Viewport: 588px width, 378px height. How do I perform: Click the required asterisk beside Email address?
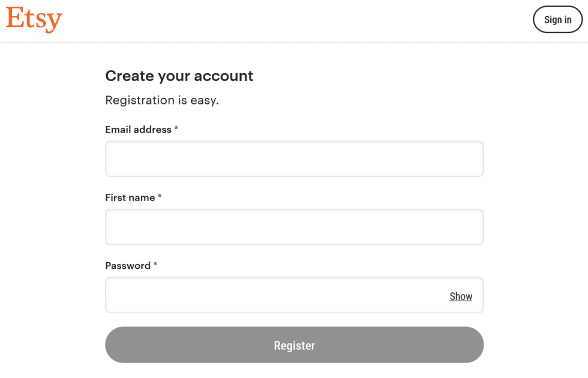176,128
